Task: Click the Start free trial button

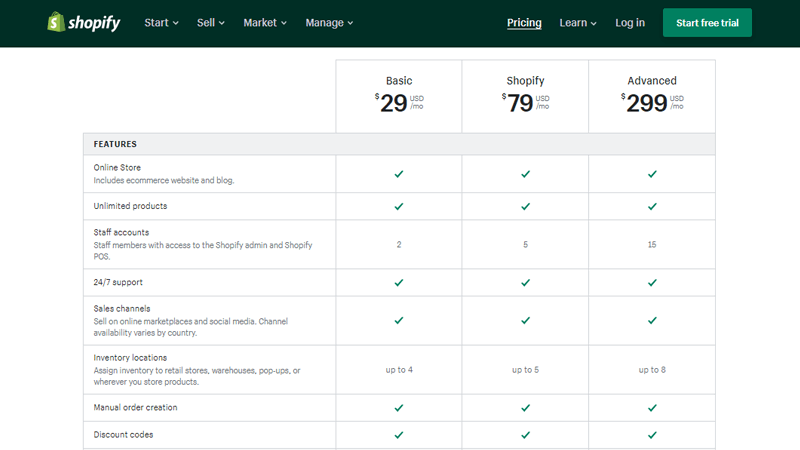Action: (x=707, y=22)
